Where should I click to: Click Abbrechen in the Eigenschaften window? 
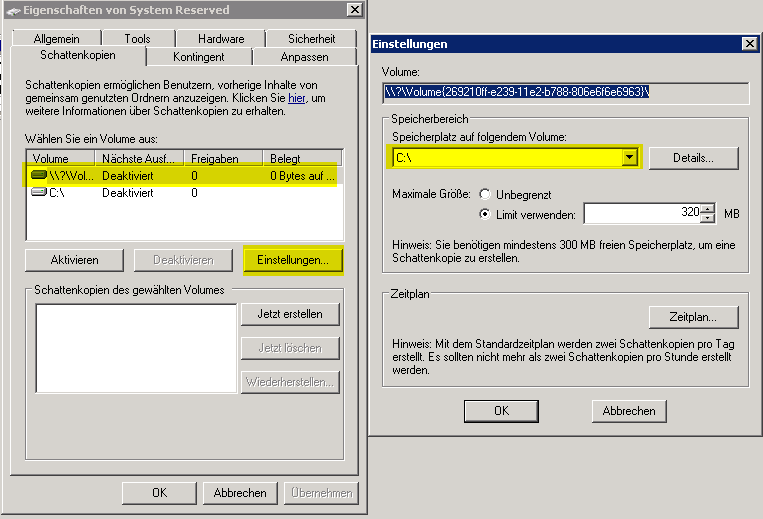coord(240,493)
